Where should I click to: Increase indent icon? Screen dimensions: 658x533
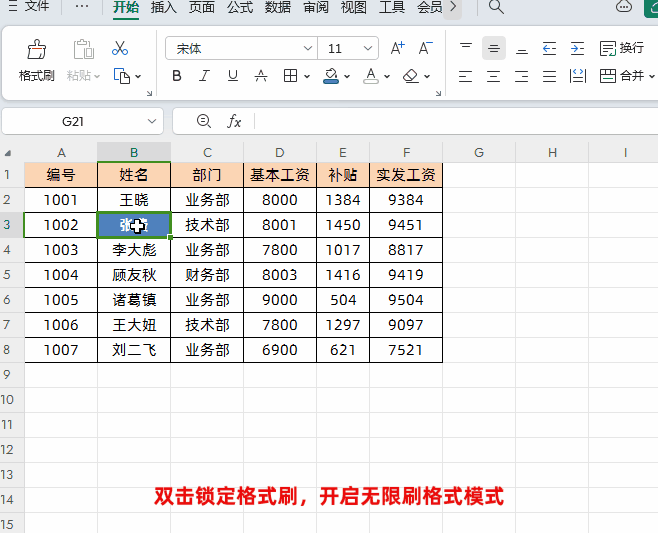[577, 48]
